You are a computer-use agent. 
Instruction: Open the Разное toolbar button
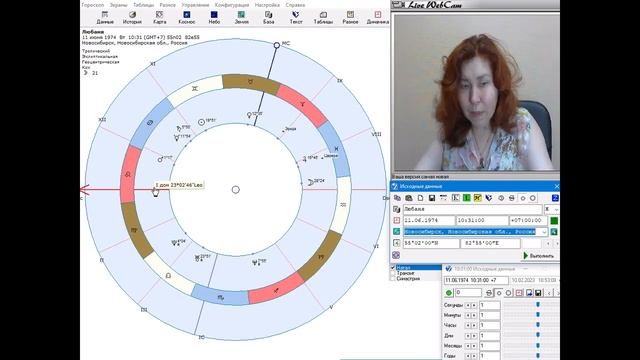(350, 18)
